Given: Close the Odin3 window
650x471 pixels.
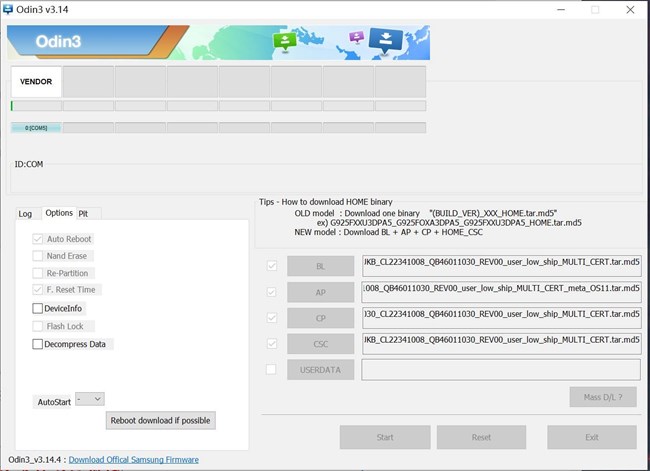Looking at the screenshot, I should coord(630,10).
